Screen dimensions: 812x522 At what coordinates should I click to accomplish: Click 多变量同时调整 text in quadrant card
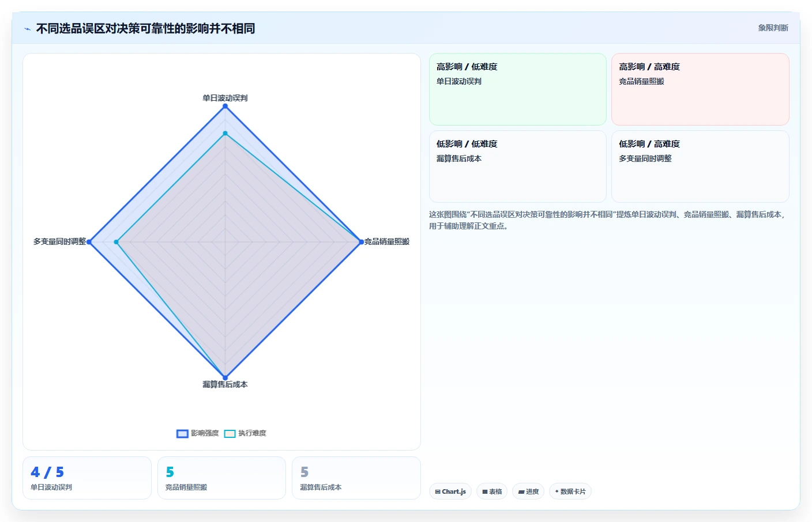(x=645, y=158)
